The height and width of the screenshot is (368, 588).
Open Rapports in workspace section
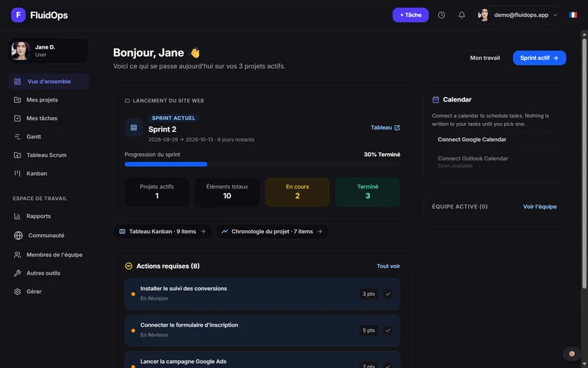(x=49, y=216)
